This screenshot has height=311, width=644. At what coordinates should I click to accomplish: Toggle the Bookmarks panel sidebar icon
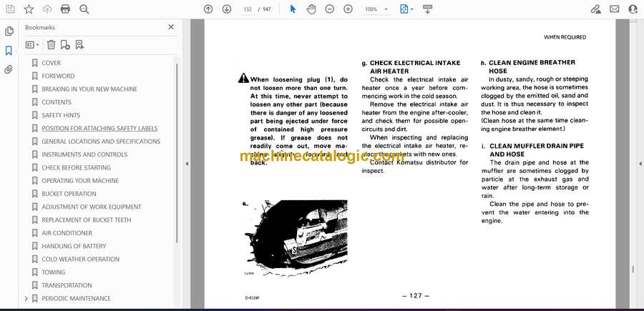9,51
